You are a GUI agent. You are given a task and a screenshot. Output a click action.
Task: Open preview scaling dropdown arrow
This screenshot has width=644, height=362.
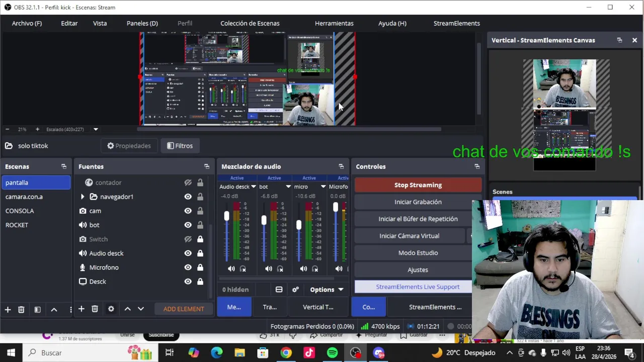(x=96, y=129)
